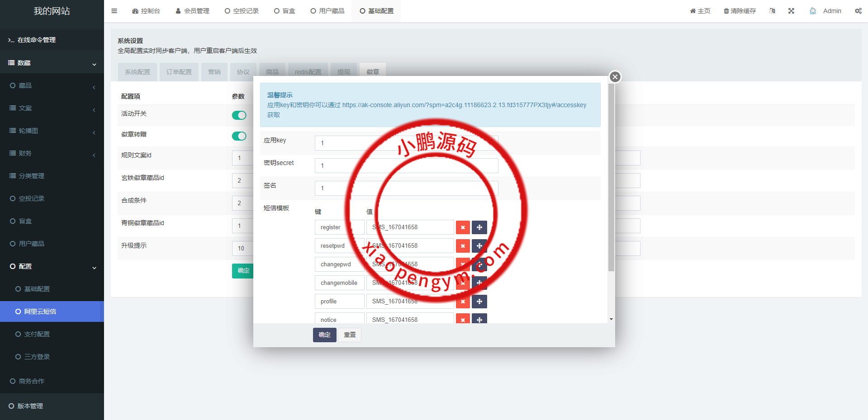Click the 密钥secret input field
This screenshot has width=868, height=420.
pos(406,165)
